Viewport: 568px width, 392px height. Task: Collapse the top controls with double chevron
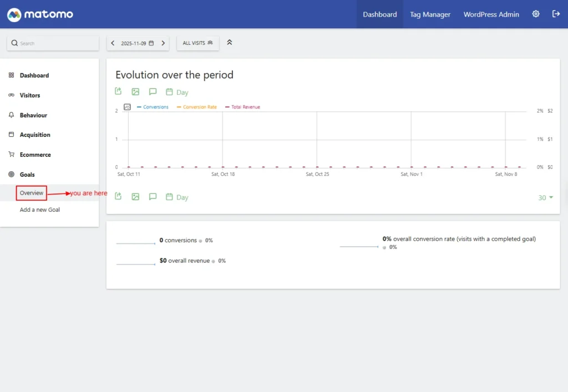[x=230, y=43]
